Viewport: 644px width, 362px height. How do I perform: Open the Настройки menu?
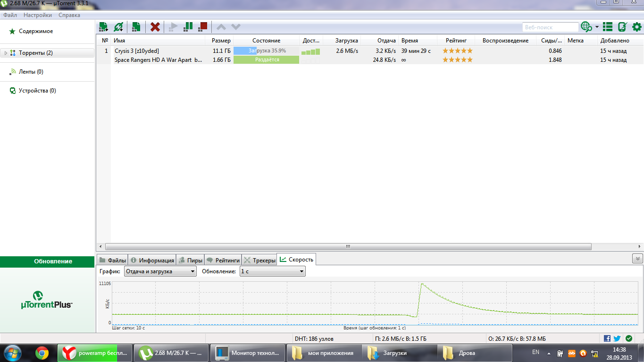(38, 15)
